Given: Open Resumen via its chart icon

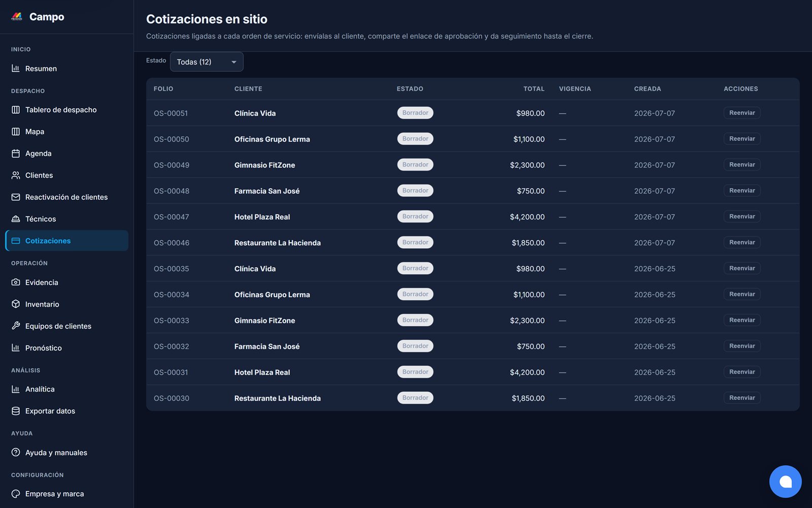Looking at the screenshot, I should point(16,68).
